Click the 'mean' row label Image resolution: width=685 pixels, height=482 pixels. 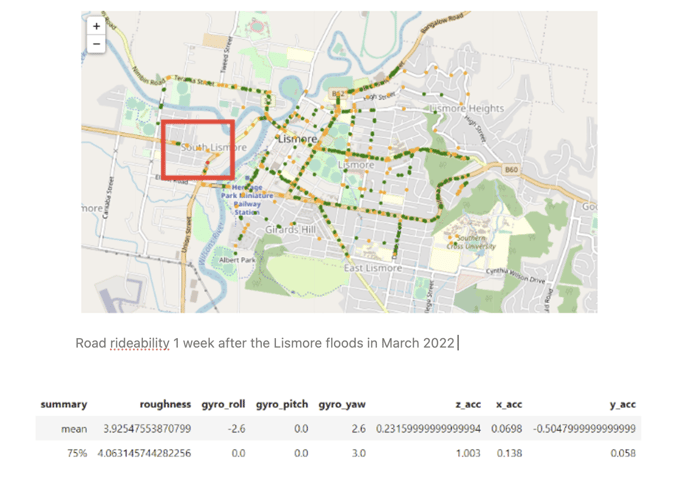74,429
